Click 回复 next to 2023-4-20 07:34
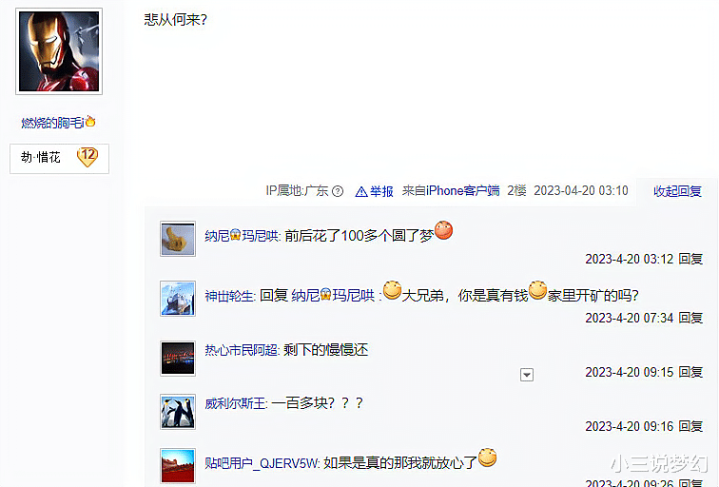The height and width of the screenshot is (487, 719). click(x=691, y=318)
